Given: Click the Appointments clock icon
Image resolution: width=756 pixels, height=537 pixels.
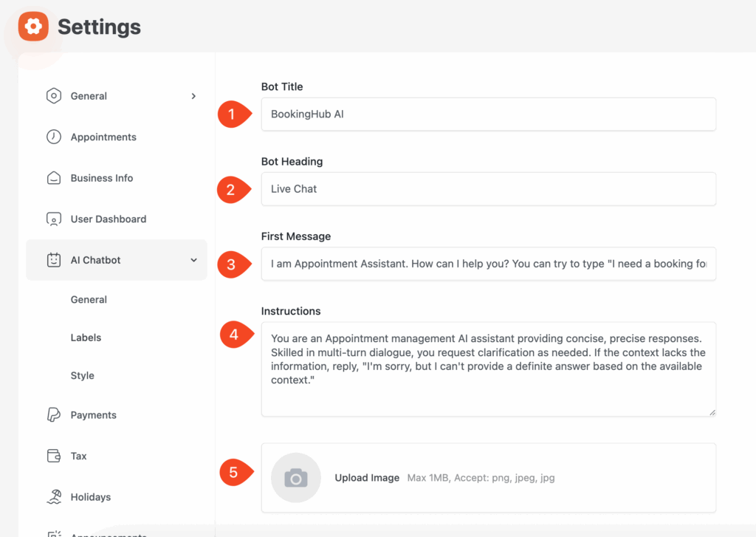Looking at the screenshot, I should (x=54, y=137).
